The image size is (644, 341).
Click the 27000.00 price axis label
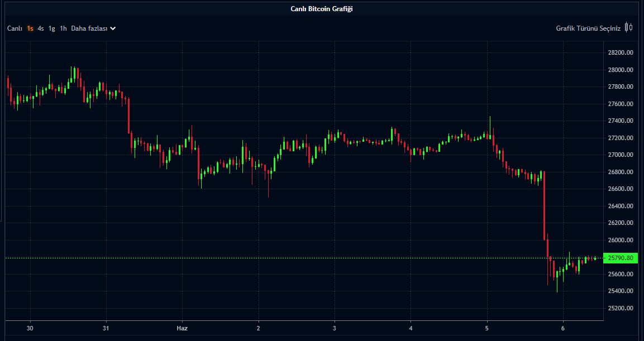(x=621, y=155)
